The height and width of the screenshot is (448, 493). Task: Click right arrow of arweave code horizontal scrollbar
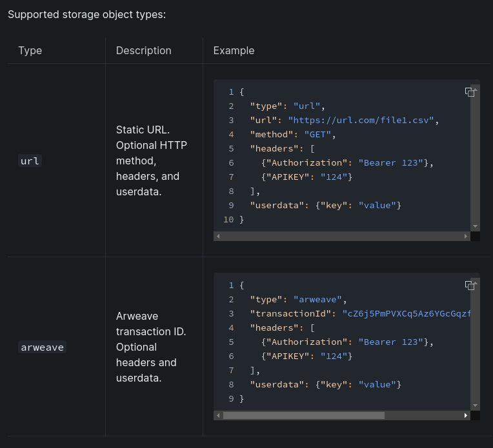467,416
